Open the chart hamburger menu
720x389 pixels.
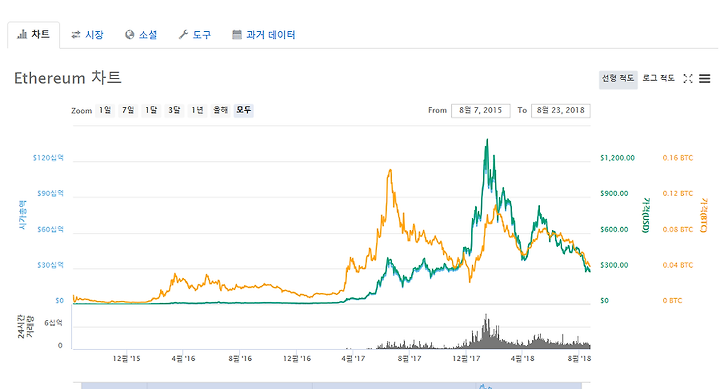pyautogui.click(x=705, y=79)
